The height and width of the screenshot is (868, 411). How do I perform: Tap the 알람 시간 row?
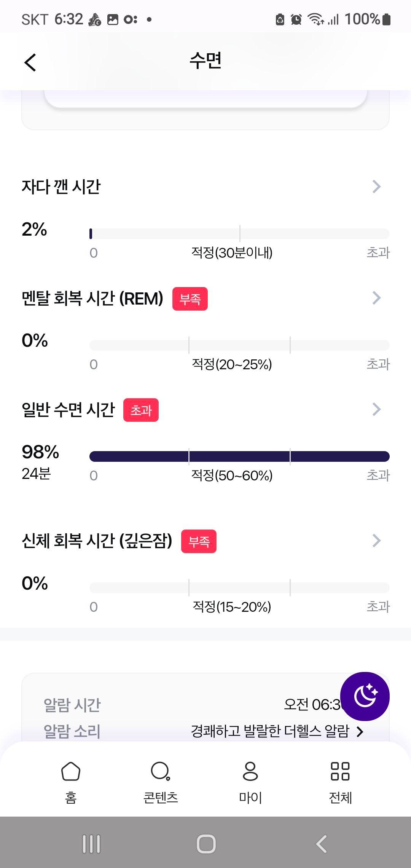pos(205,705)
